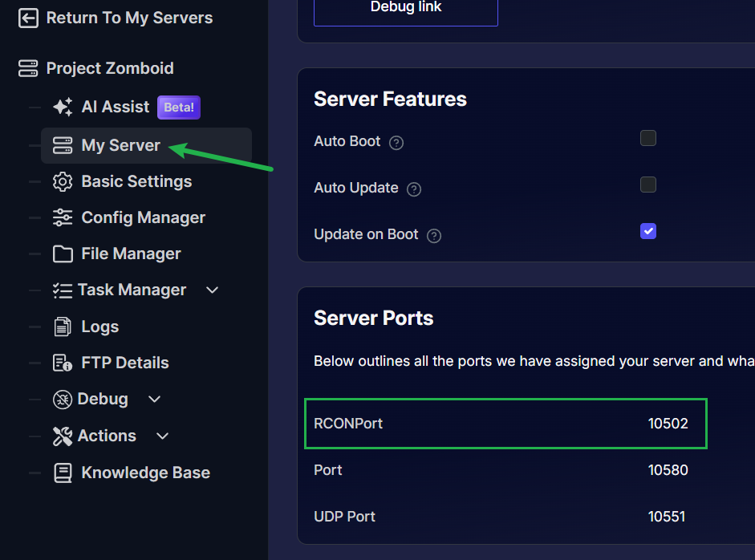Open the Knowledge Base link
This screenshot has width=755, height=560.
coord(146,473)
